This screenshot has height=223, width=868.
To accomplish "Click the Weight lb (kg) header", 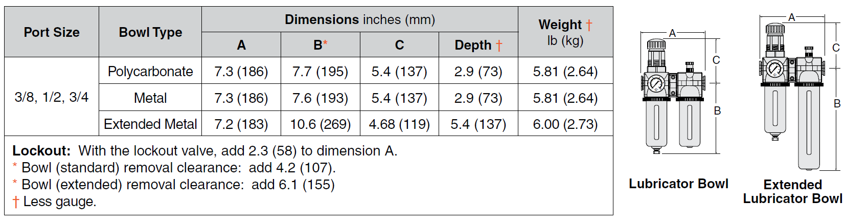I will (x=565, y=32).
